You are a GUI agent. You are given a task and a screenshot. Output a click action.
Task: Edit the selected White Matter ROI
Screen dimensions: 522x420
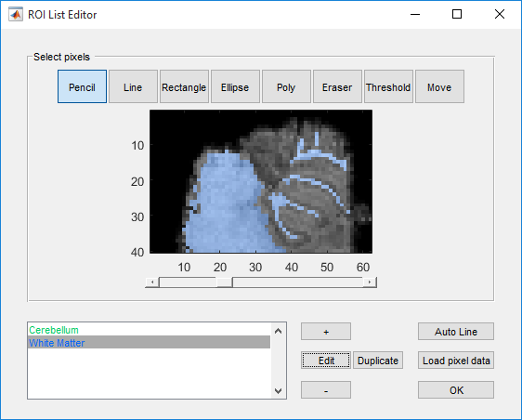tap(326, 361)
